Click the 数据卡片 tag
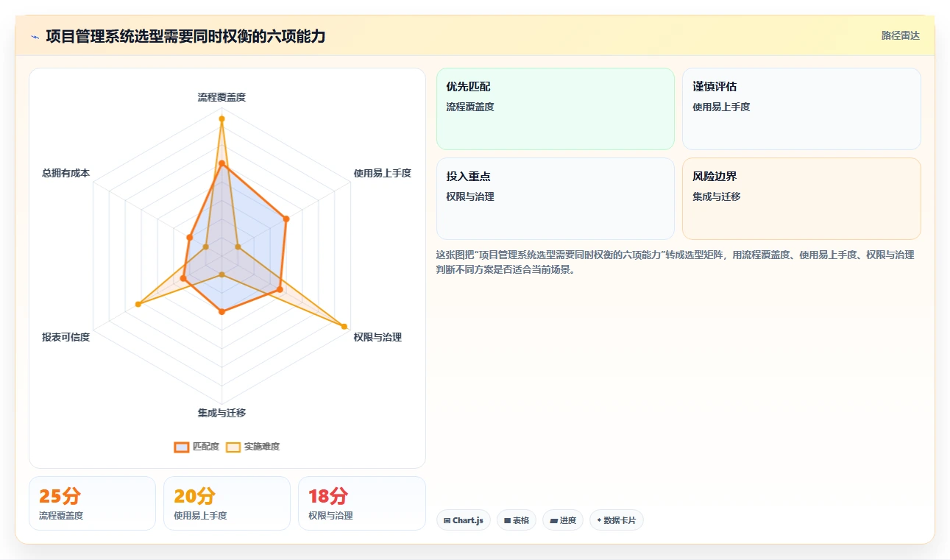 pyautogui.click(x=617, y=520)
